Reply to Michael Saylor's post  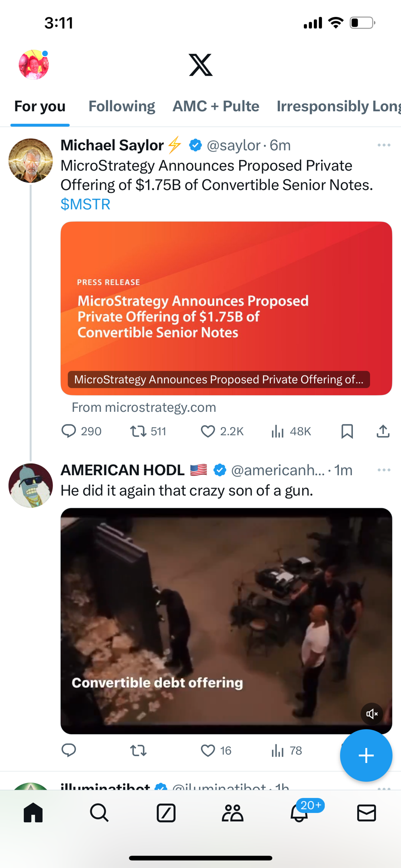pos(69,431)
